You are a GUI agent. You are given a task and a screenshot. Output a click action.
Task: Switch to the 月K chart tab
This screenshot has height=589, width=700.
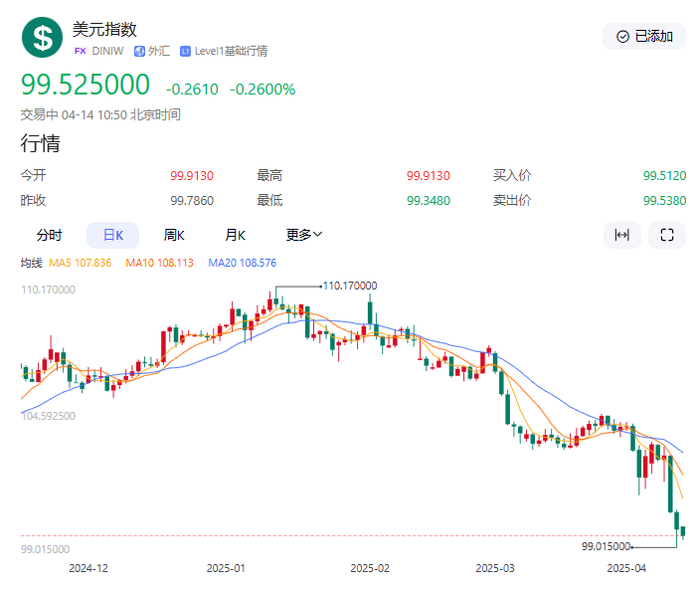pos(236,235)
